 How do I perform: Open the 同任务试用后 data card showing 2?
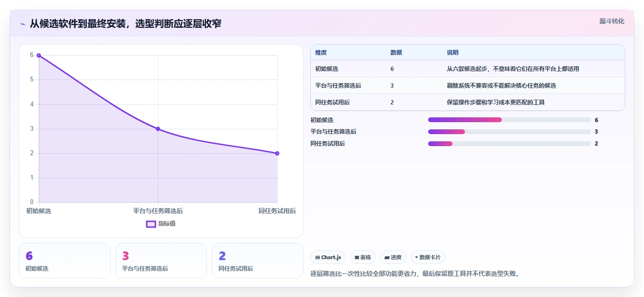pyautogui.click(x=258, y=261)
